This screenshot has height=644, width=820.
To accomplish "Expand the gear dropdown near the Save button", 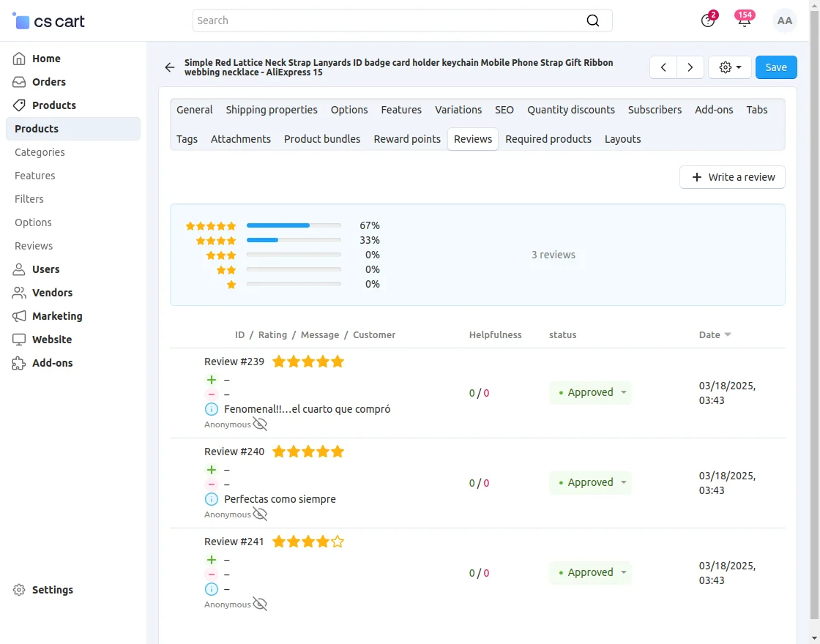I will tap(729, 67).
